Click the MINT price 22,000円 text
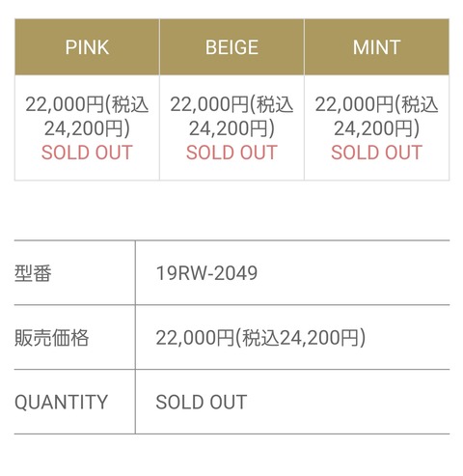Viewport: 463px width, 476px height. point(354,104)
